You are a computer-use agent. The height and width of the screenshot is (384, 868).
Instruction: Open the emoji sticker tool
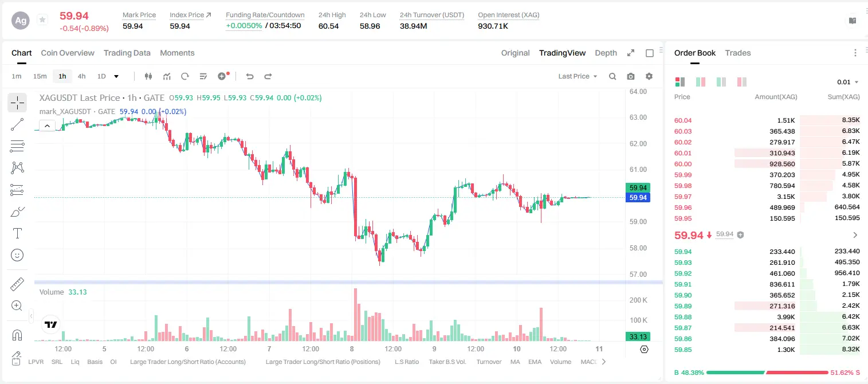pos(17,255)
